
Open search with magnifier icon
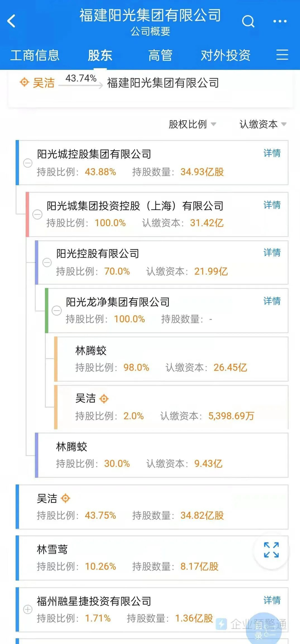[x=248, y=21]
